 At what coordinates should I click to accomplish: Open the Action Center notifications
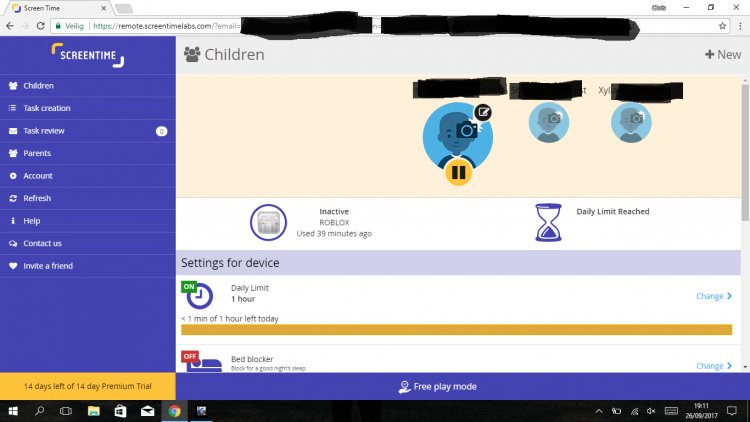[x=732, y=411]
